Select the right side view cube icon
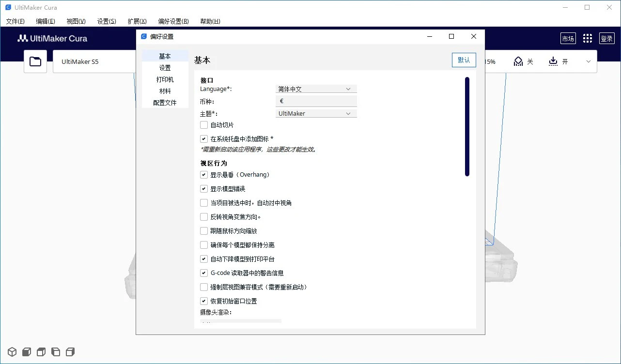Viewport: 621px width, 364px height. [x=70, y=351]
